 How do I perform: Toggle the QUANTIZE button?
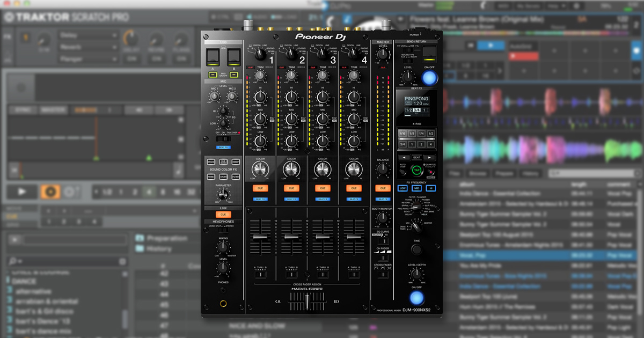(x=430, y=172)
